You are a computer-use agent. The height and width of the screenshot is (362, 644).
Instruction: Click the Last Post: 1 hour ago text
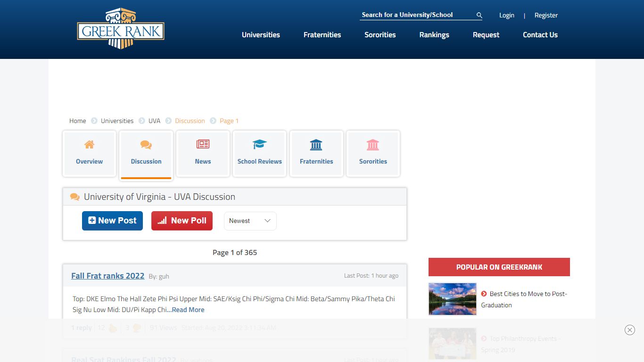(x=371, y=276)
